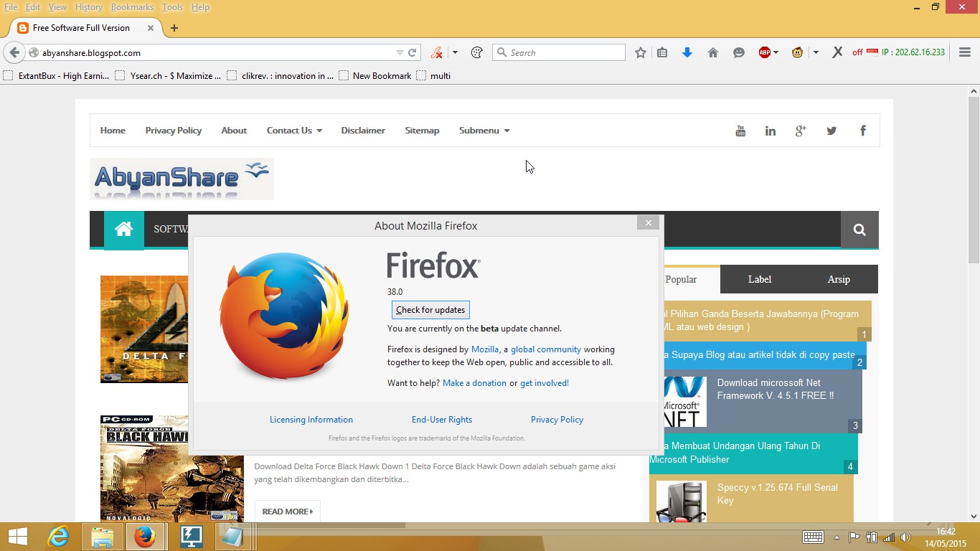Click the Adobe PDF signature toolbar icon

click(x=436, y=52)
